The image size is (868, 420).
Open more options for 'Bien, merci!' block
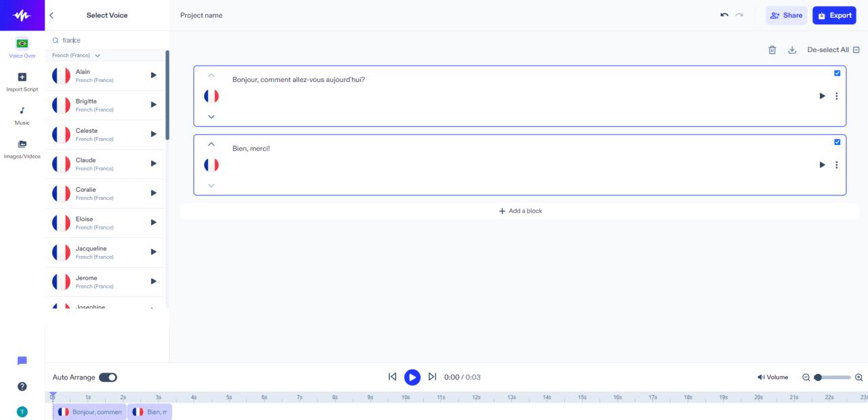pos(837,165)
